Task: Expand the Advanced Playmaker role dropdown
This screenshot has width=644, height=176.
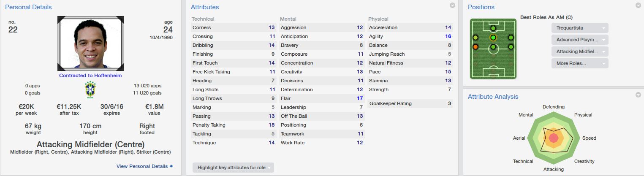Action: (x=580, y=40)
